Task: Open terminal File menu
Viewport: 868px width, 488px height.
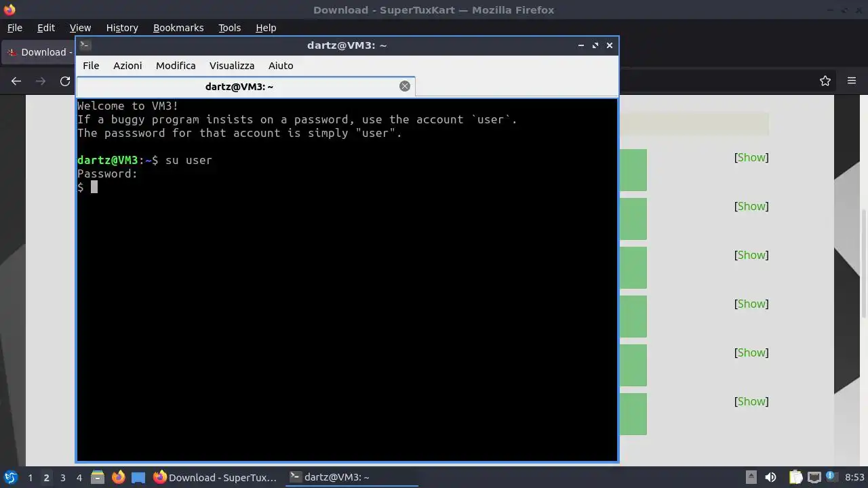Action: click(91, 66)
